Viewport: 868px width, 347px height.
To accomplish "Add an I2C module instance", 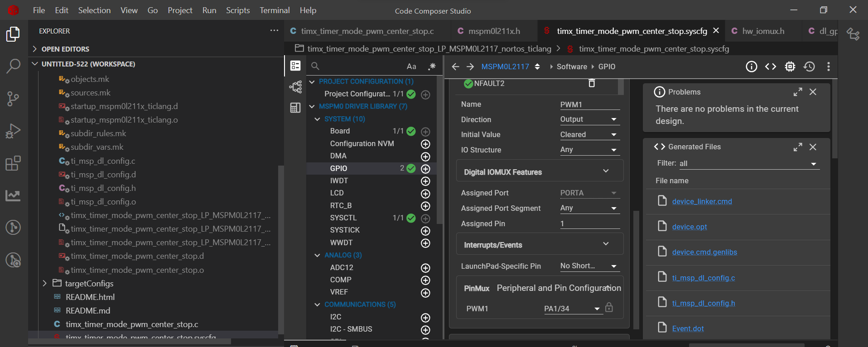I will click(x=425, y=318).
